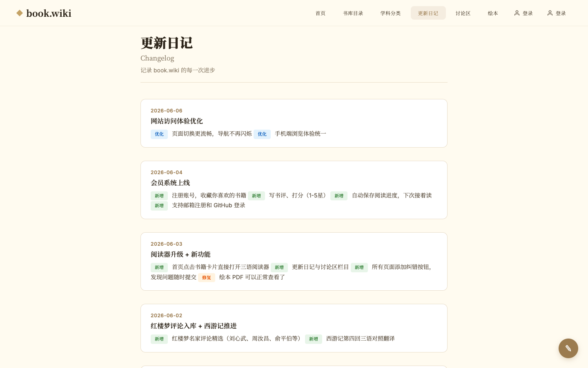Screen dimensions: 588x368
Task: Open the 书库目录 nav item
Action: [x=353, y=13]
